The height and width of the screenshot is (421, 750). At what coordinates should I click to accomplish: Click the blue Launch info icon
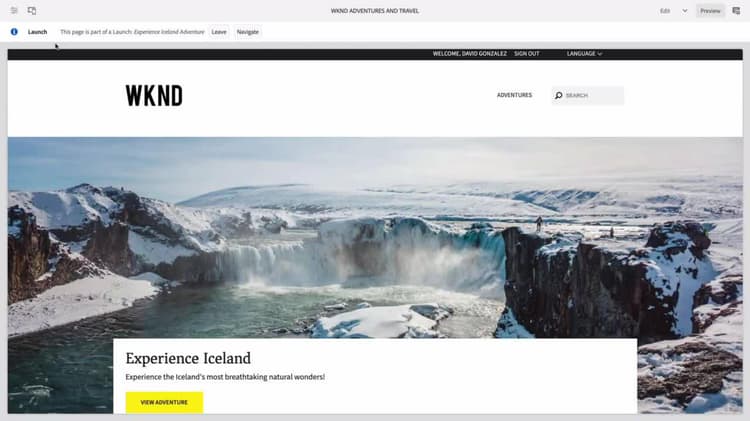[x=14, y=32]
